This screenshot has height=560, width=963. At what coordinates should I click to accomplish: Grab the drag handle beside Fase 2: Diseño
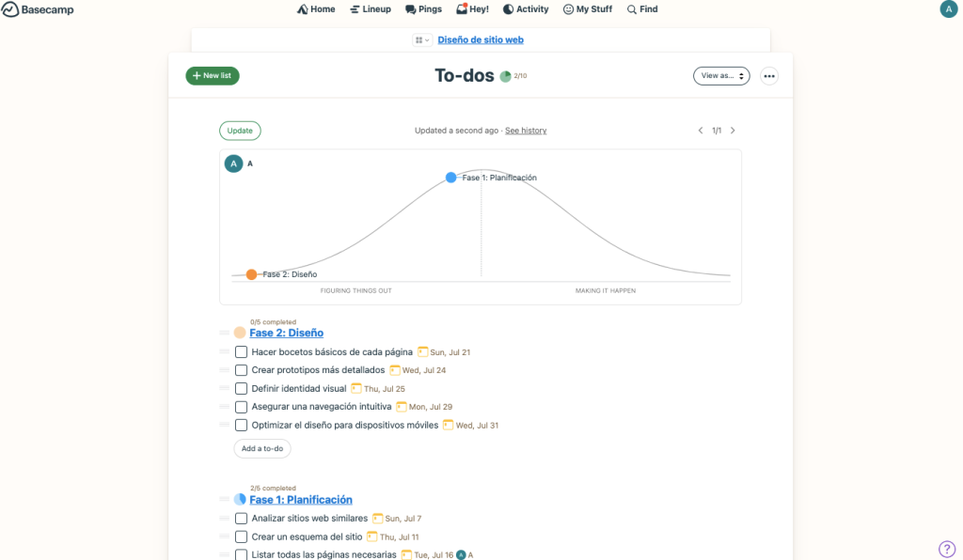[224, 333]
